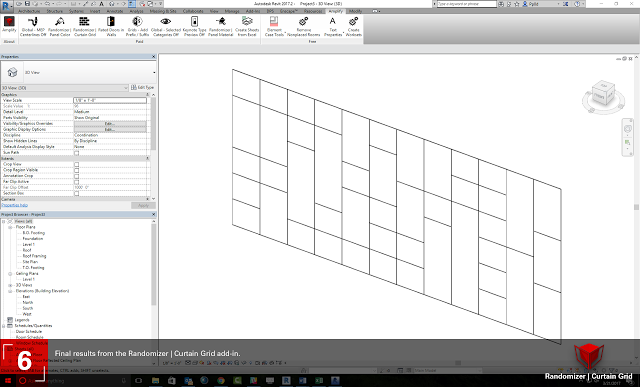Open the Properties help link
Screen dimensions: 640x387
(x=14, y=205)
